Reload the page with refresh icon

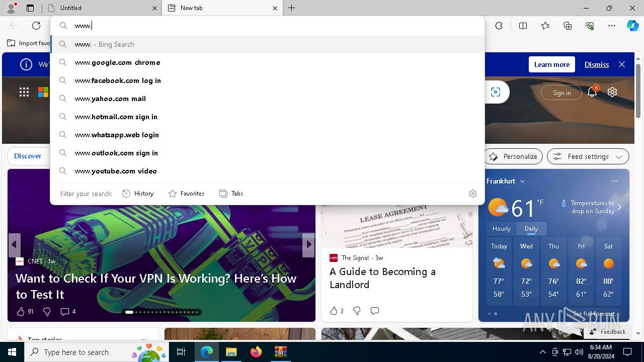36,26
